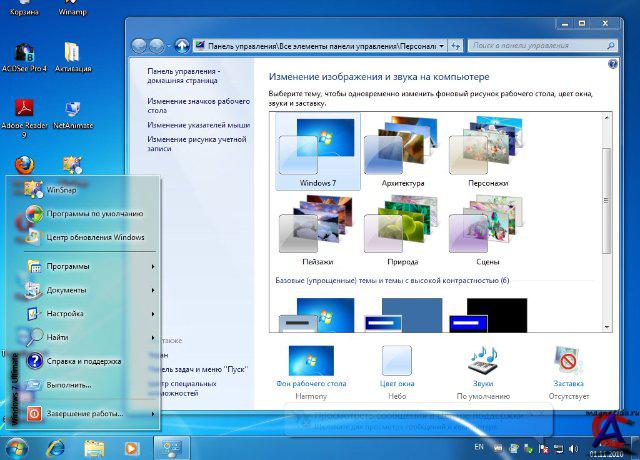
Task: Click the Internet Explorer taskbar icon
Action: pyautogui.click(x=57, y=447)
